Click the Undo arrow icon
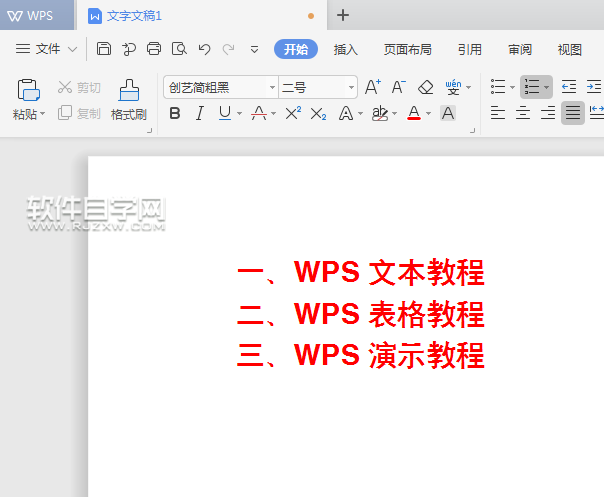Viewport: 604px width, 497px height. (204, 49)
